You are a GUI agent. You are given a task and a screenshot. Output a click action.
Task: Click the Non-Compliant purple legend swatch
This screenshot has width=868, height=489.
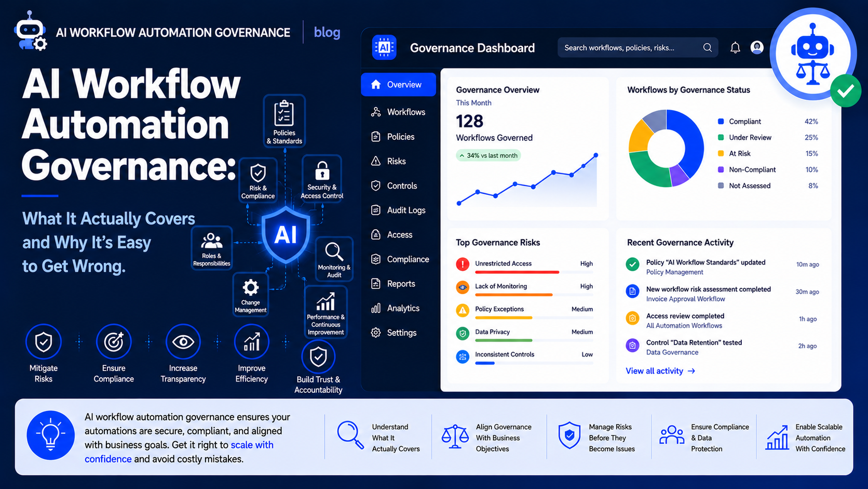click(721, 170)
